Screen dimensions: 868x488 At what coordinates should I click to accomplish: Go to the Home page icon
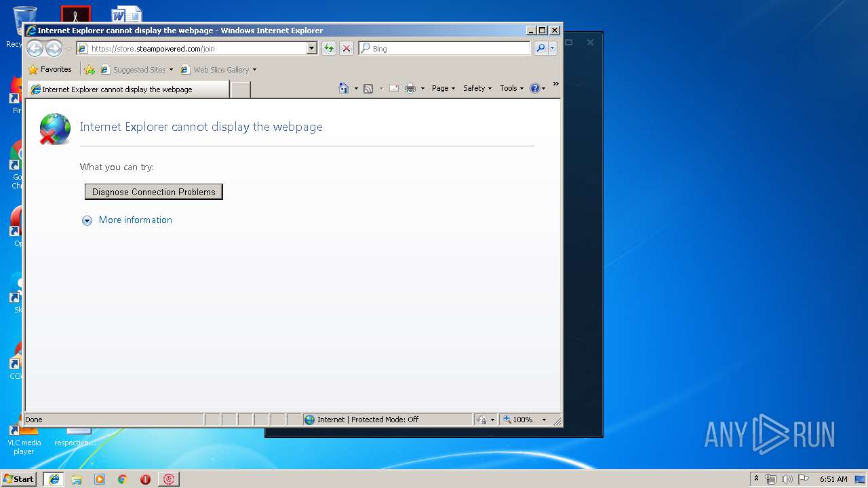344,88
